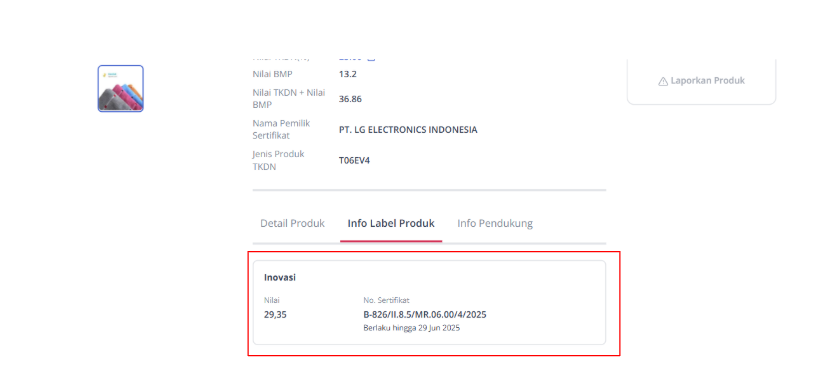Select the product image thumbnail
Screen dimensions: 818x376
tap(121, 88)
